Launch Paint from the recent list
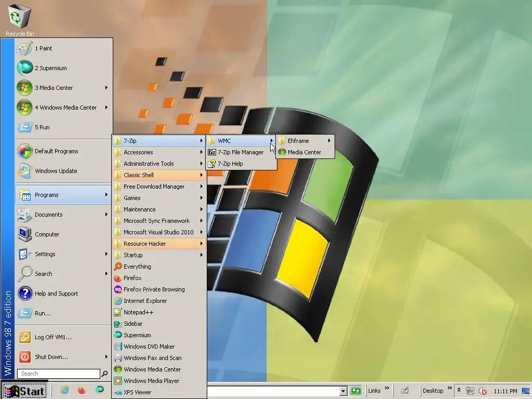 click(x=63, y=48)
